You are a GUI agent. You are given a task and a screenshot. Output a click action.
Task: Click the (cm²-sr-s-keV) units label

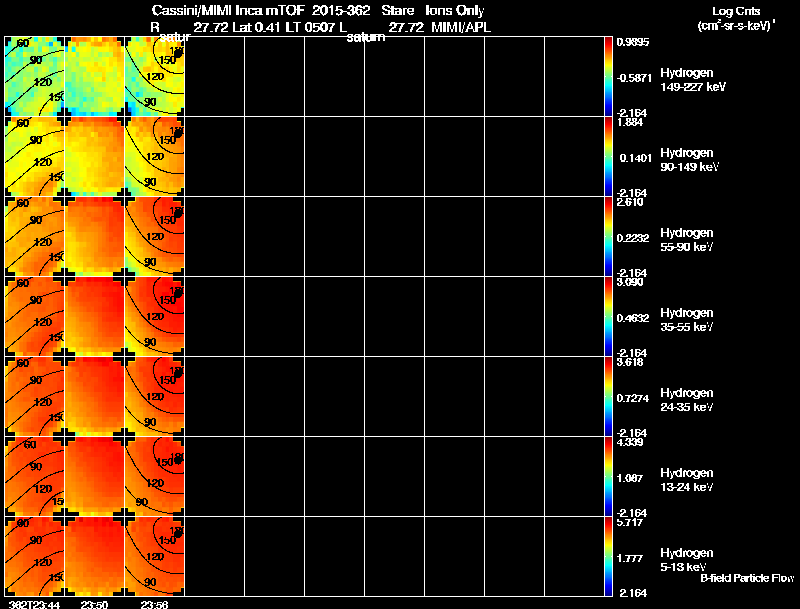[737, 25]
